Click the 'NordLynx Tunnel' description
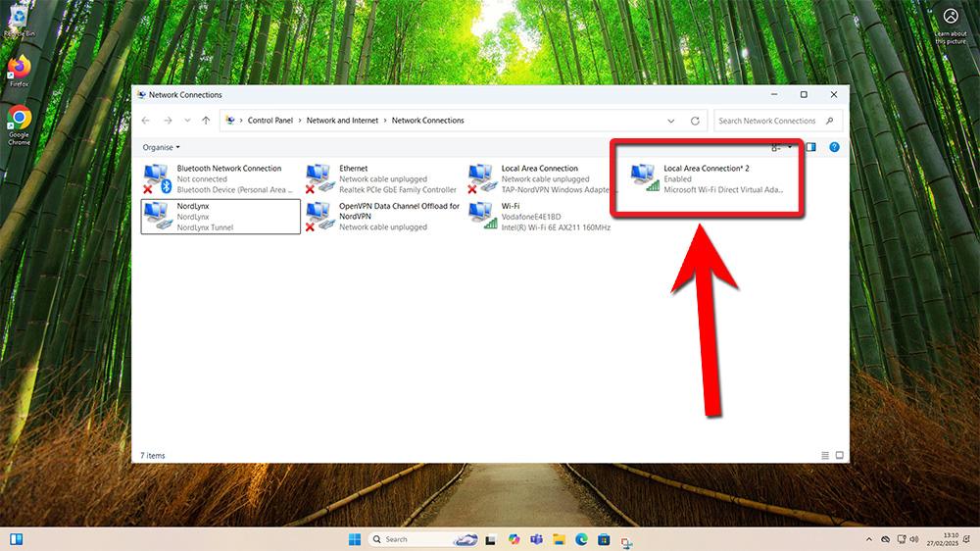 point(205,227)
